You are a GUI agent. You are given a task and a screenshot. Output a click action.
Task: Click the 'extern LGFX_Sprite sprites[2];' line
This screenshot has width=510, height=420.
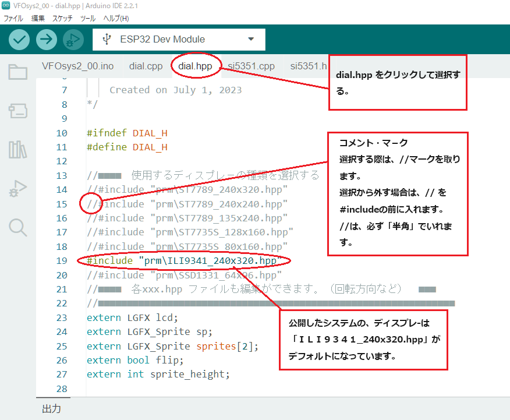click(x=173, y=346)
